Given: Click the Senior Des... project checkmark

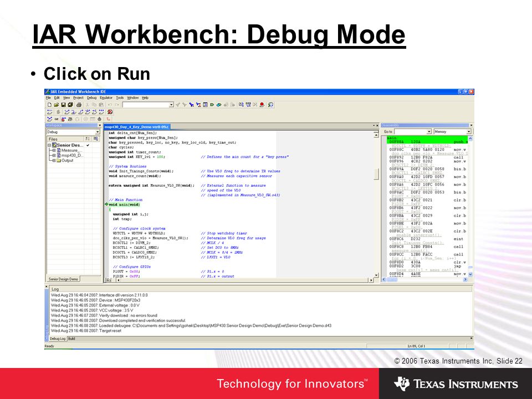Looking at the screenshot, I should tap(88, 145).
